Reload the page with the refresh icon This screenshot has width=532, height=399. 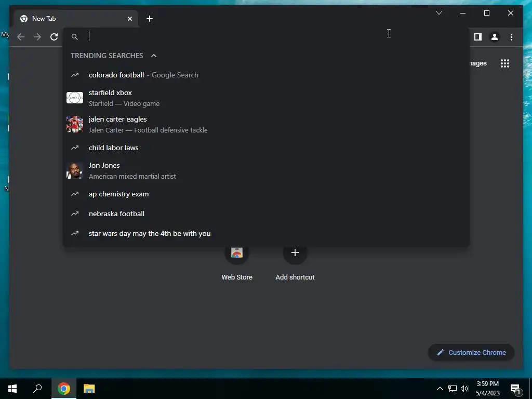tap(54, 37)
